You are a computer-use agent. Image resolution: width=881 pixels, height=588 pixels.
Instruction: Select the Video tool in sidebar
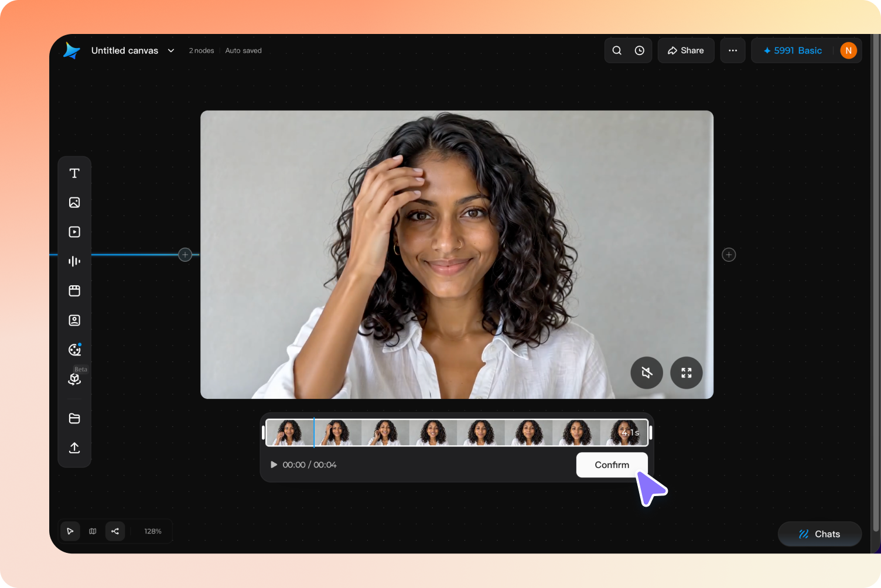point(74,232)
